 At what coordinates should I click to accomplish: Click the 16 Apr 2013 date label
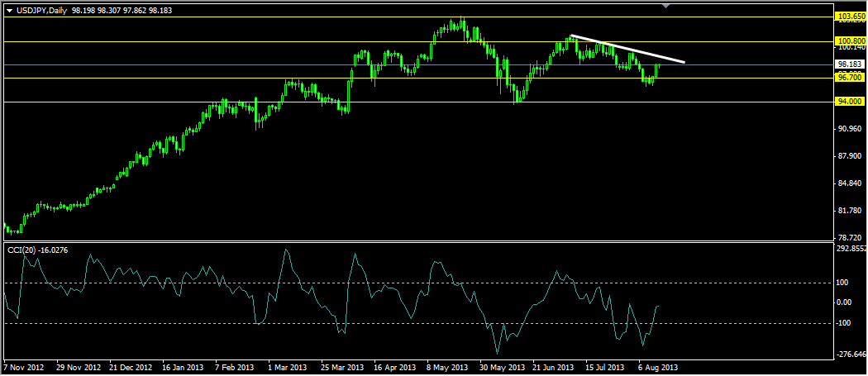[394, 368]
